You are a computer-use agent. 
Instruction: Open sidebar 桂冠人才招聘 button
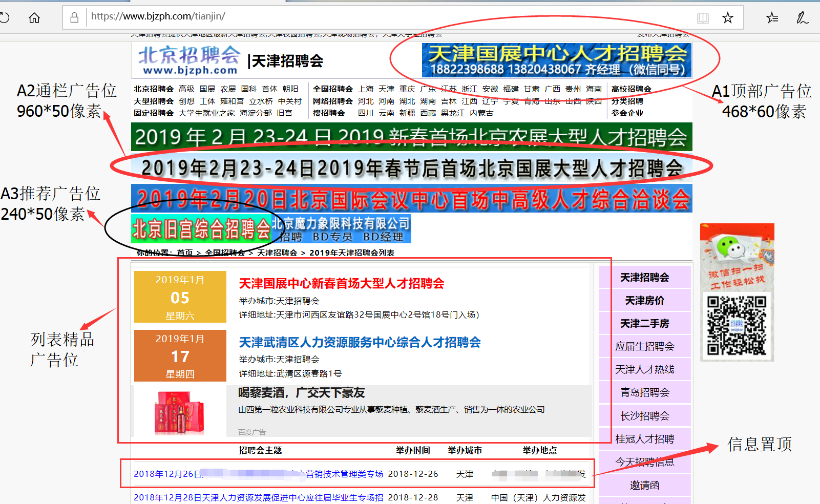pos(645,439)
